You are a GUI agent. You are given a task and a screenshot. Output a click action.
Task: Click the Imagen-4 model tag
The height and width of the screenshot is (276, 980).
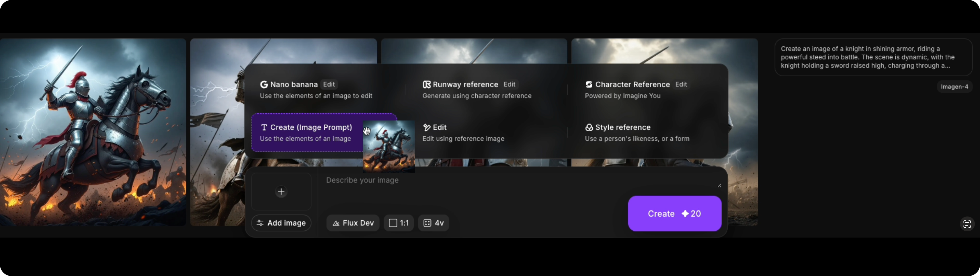(954, 87)
